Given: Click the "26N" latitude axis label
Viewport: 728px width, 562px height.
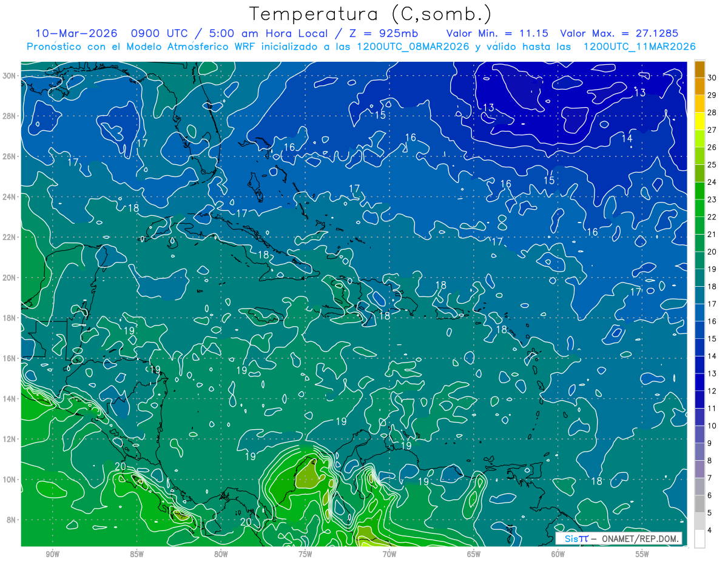Looking at the screenshot, I should [x=10, y=156].
